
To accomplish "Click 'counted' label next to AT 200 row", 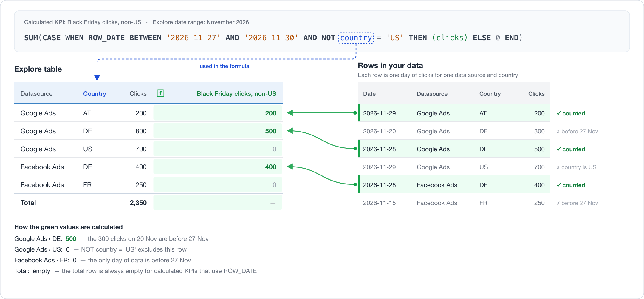I will 571,113.
